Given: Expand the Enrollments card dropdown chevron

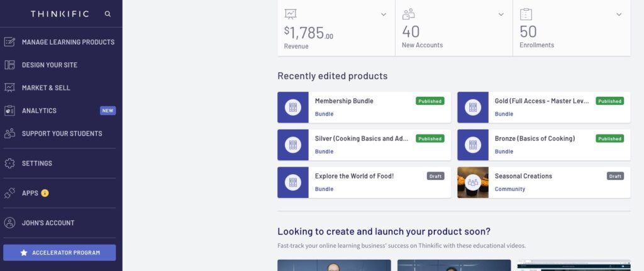Looking at the screenshot, I should click(619, 14).
